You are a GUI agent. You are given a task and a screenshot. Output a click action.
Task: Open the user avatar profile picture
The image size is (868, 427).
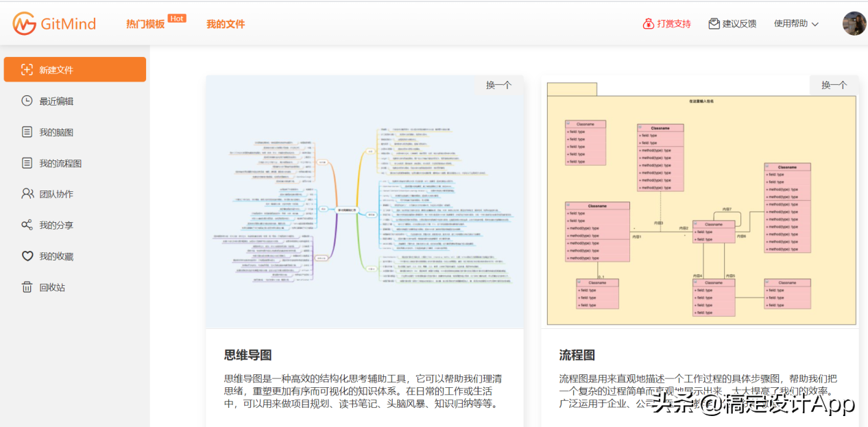point(854,24)
